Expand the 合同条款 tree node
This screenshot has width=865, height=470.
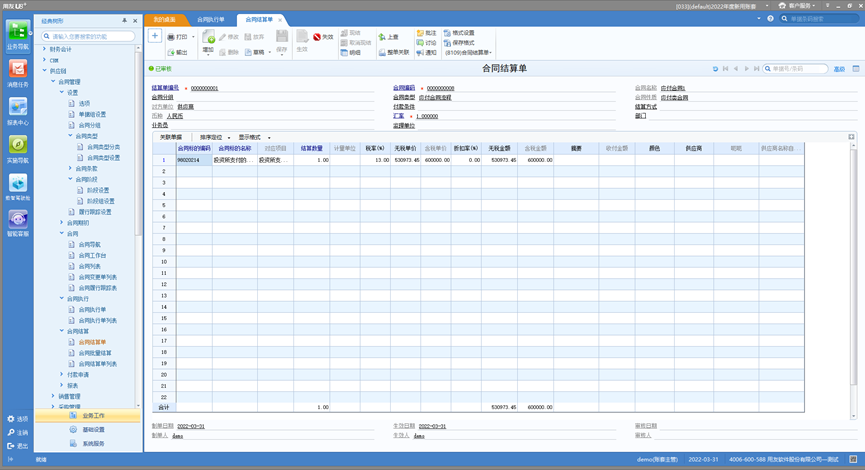70,168
